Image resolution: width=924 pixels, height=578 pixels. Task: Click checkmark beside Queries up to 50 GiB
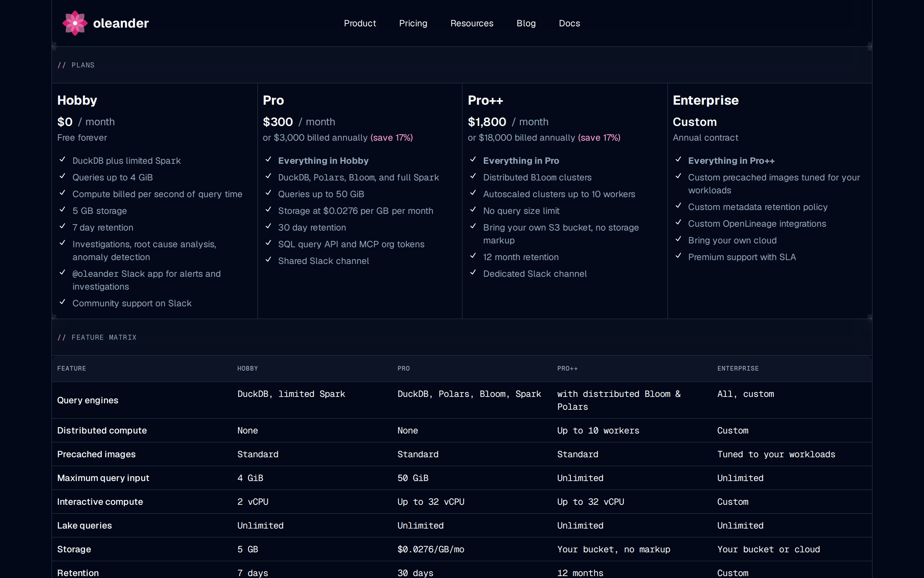click(269, 192)
